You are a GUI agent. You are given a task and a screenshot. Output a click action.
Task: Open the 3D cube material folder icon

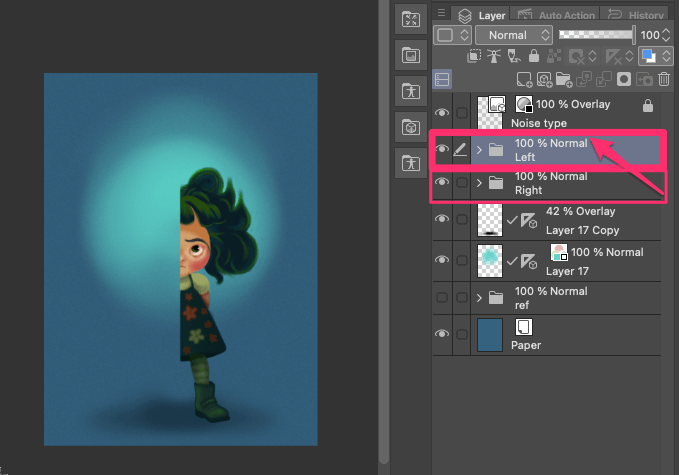[x=411, y=127]
